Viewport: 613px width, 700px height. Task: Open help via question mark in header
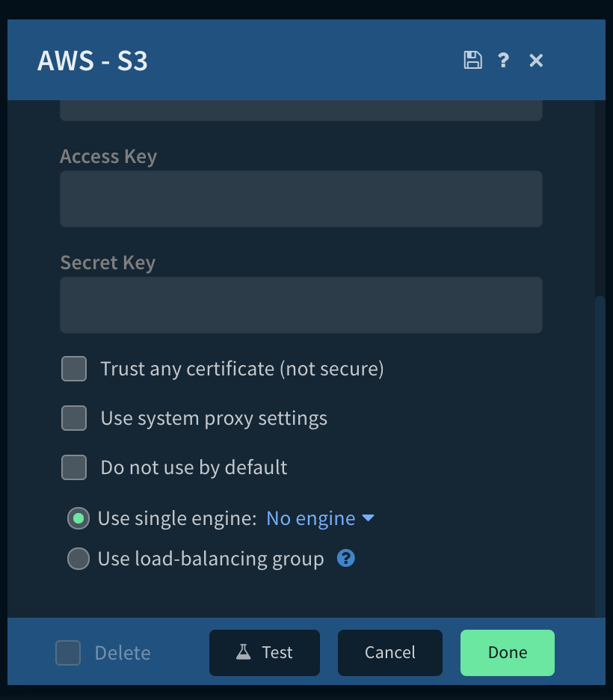click(x=504, y=61)
